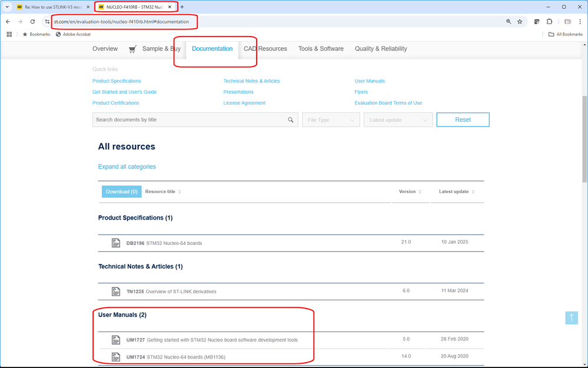Sort by Version column
The height and width of the screenshot is (368, 588).
click(x=410, y=192)
